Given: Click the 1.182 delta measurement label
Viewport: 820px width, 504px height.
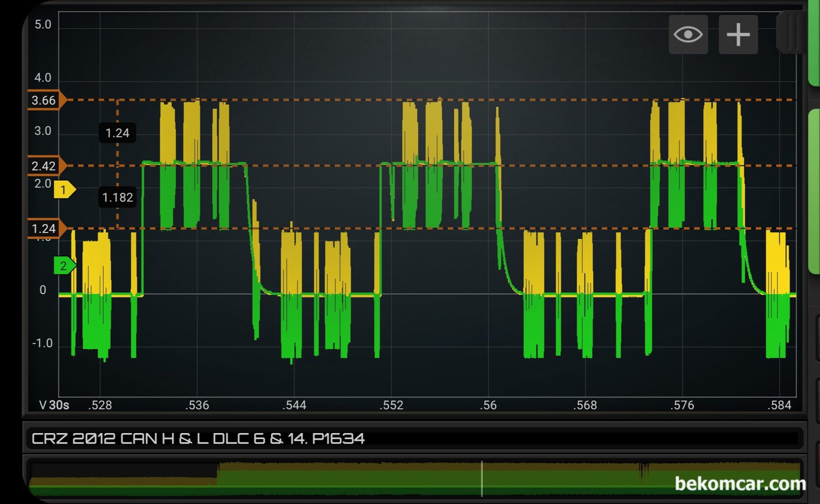Looking at the screenshot, I should [117, 197].
